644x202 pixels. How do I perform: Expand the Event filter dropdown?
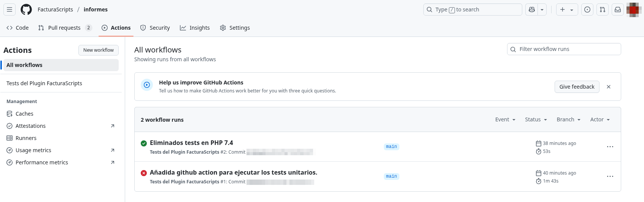coord(505,119)
